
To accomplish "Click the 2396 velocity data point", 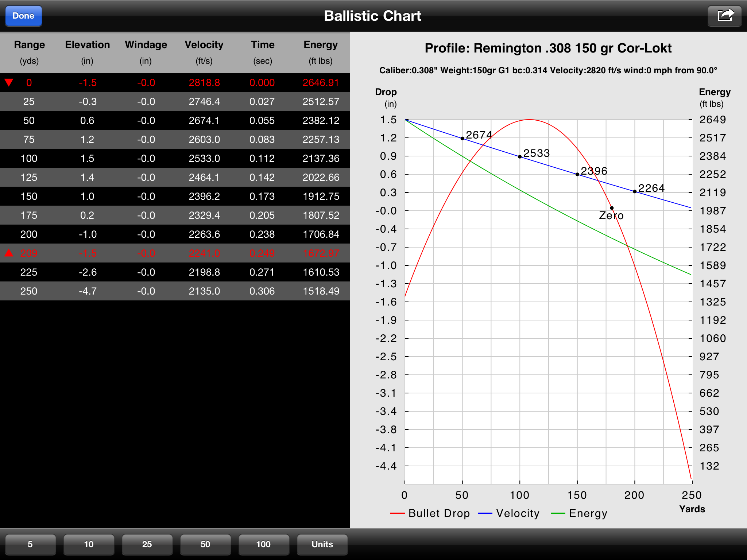I will (x=577, y=174).
